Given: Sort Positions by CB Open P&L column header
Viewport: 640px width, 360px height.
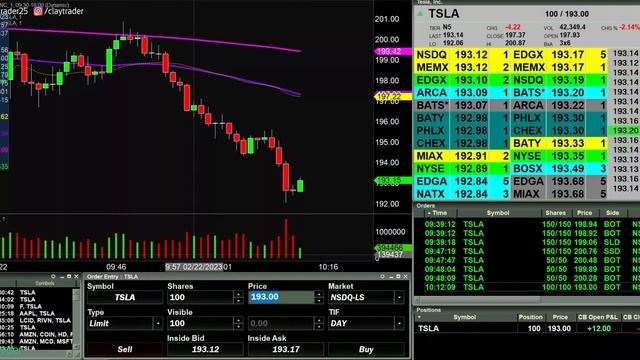Looking at the screenshot, I should tap(598, 317).
